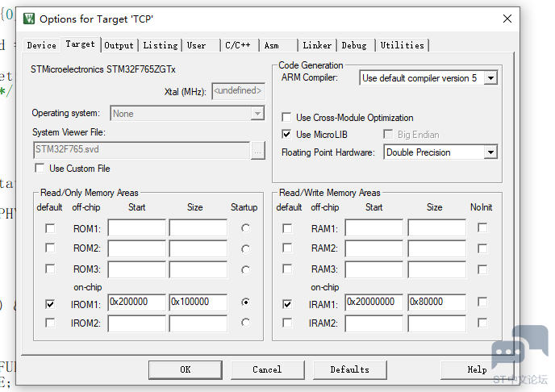Close the Options for Target dialog
Screen dimensions: 555x392
[507, 19]
